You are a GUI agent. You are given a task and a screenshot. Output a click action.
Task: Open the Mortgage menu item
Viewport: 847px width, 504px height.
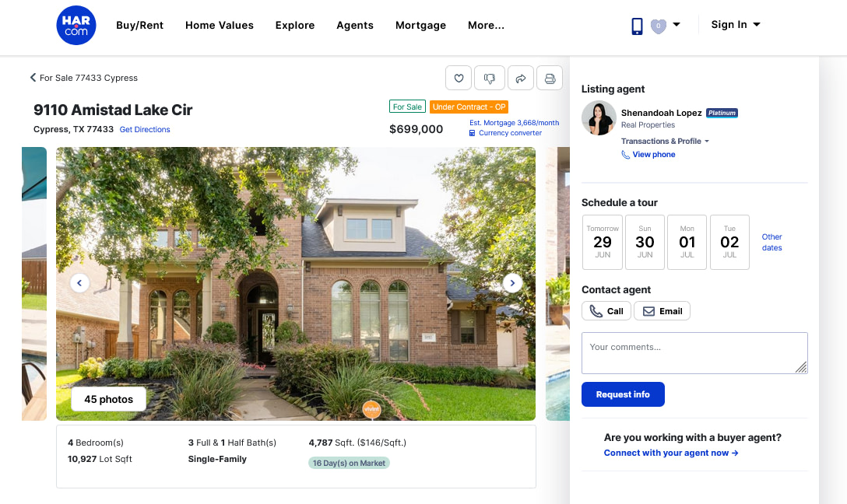[x=421, y=26]
